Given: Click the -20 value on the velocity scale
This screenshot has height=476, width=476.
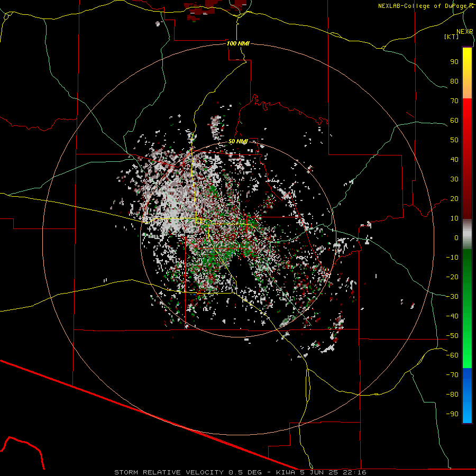Looking at the screenshot, I should tap(452, 277).
